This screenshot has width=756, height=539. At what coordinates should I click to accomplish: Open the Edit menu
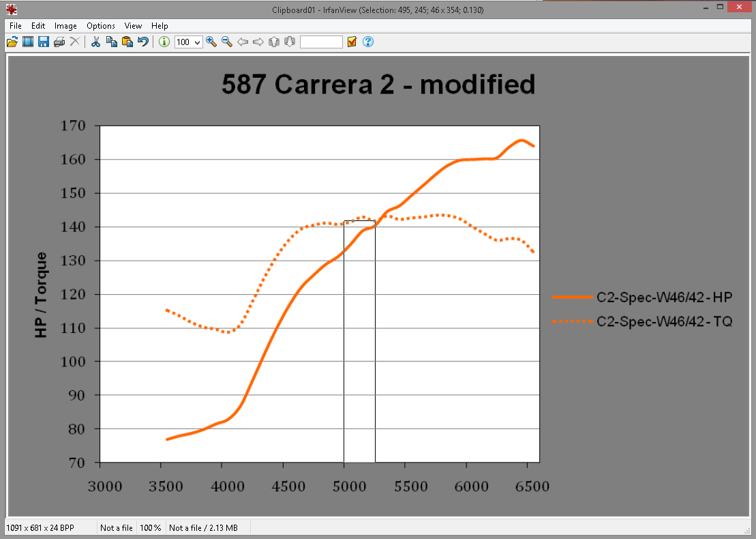38,26
